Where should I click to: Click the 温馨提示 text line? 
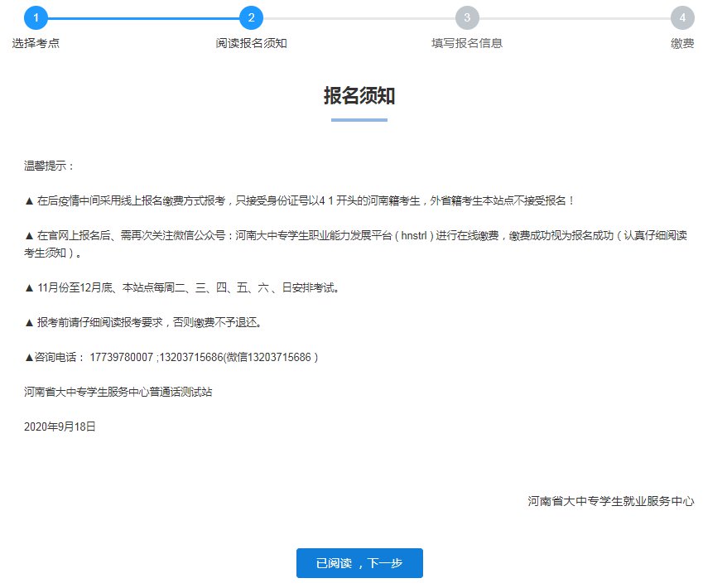click(x=50, y=166)
